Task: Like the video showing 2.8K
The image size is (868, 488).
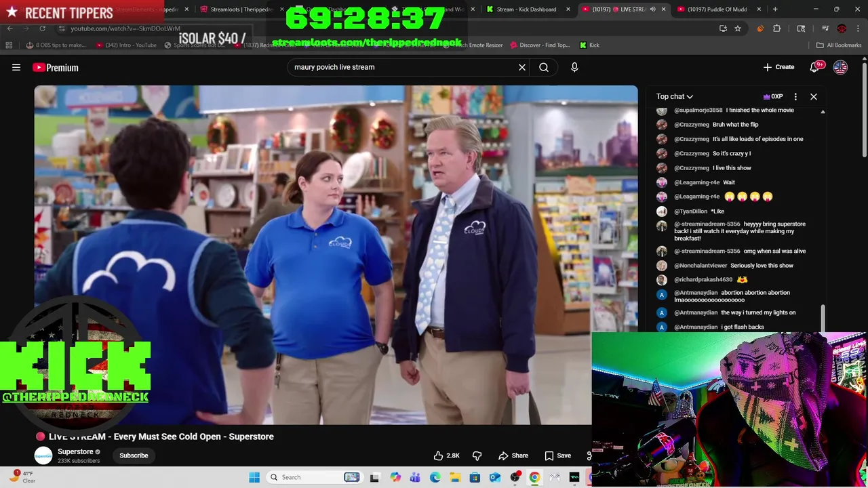Action: (447, 455)
